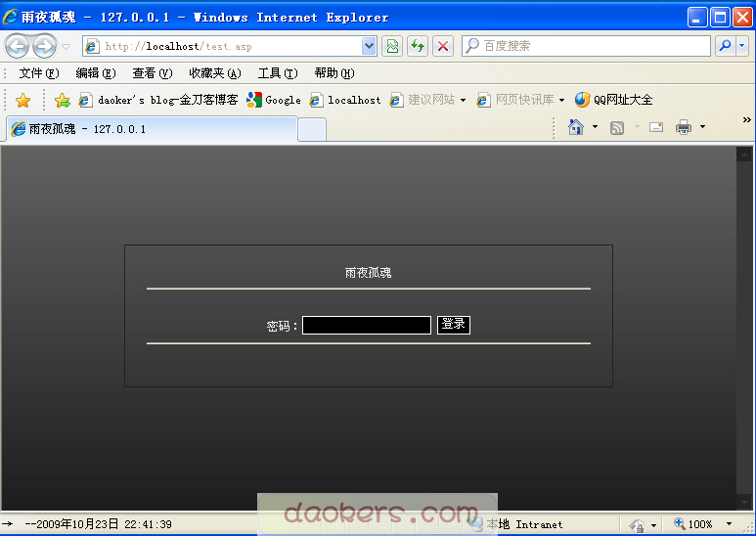This screenshot has height=536, width=756.
Task: Open the QQ网址大全 favorite
Action: point(614,100)
